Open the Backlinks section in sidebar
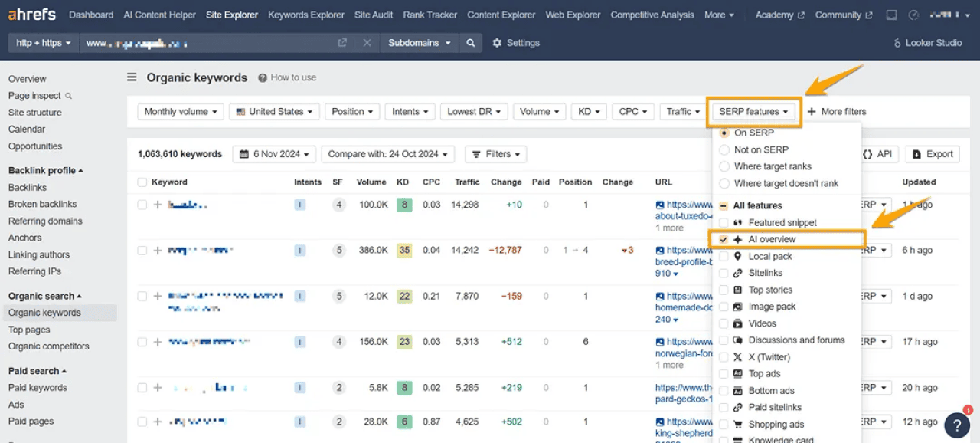The image size is (980, 443). pos(28,187)
